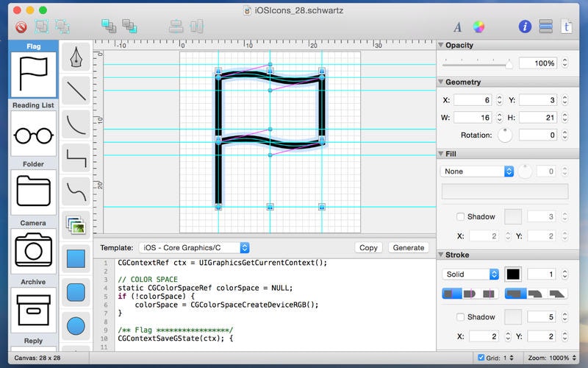Click the Generate button
Viewport: 588px width, 368px height.
[409, 247]
